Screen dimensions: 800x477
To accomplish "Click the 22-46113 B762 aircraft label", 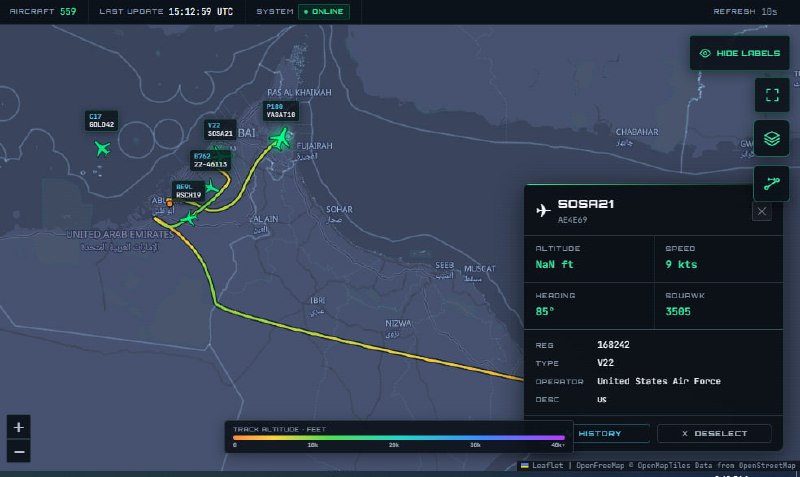I will [x=210, y=160].
